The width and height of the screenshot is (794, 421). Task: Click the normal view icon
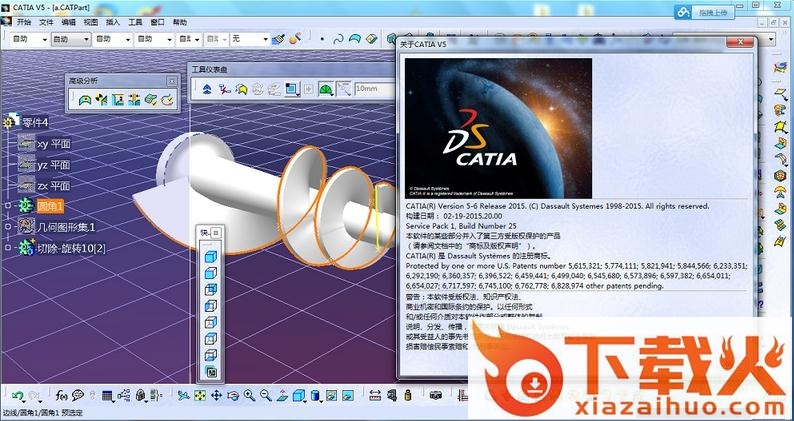[282, 396]
